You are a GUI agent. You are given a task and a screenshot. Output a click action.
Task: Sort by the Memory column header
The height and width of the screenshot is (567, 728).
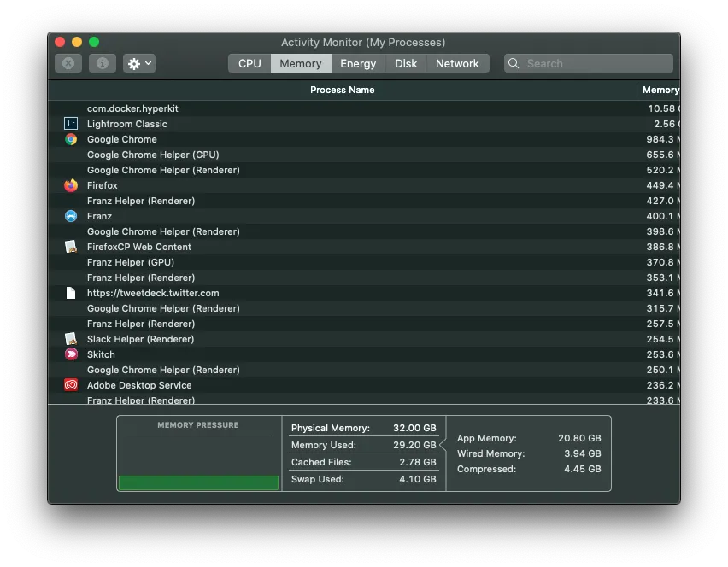[660, 90]
